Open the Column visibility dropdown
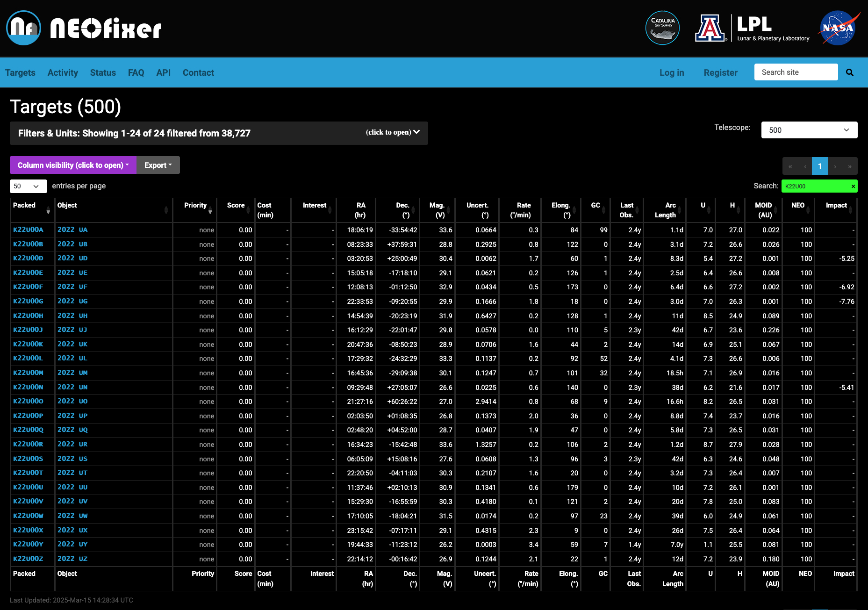868x610 pixels. click(73, 165)
